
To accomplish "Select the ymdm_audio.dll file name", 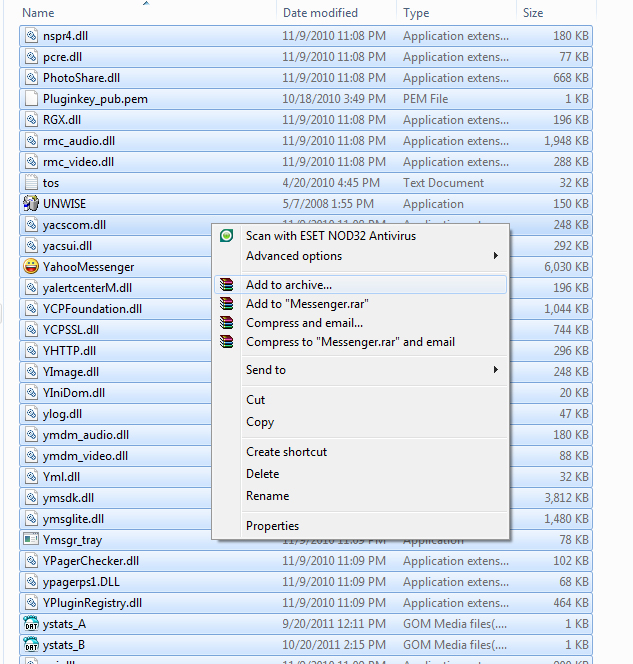I will pos(86,434).
